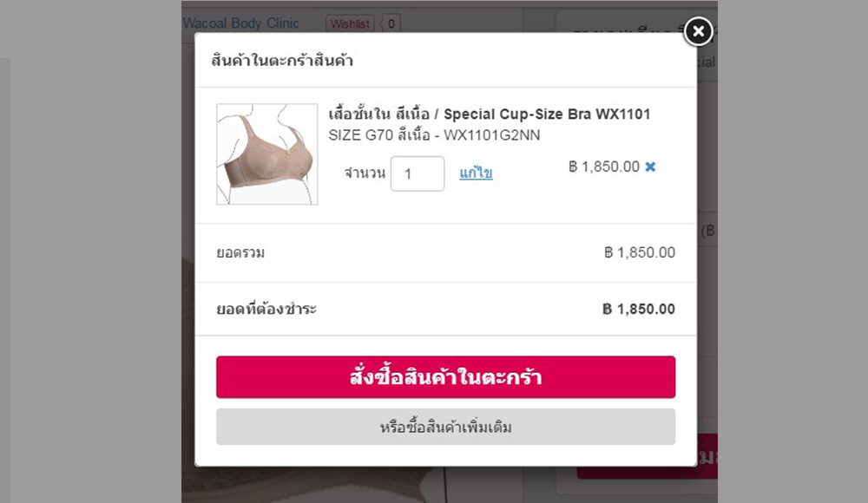Open the Wacoal Body Clinic link
Viewport: 868px width, 503px height.
click(240, 23)
